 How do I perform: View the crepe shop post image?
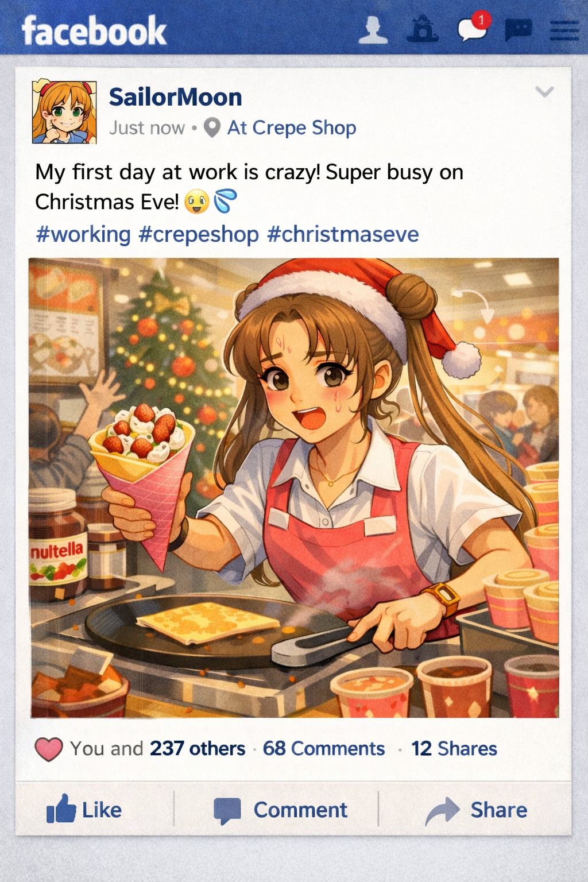(294, 488)
